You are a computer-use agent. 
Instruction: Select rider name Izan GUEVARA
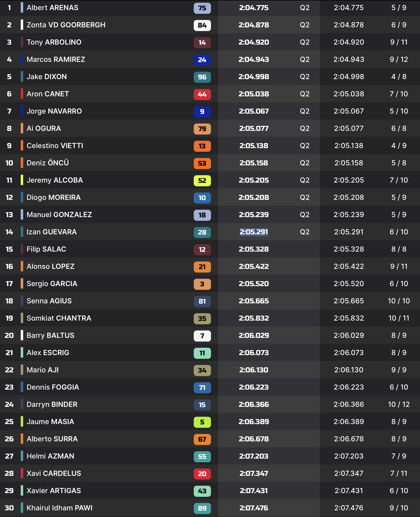[x=52, y=232]
